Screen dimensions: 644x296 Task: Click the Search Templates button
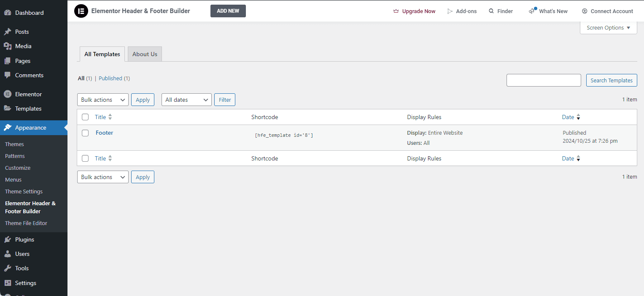coord(611,80)
